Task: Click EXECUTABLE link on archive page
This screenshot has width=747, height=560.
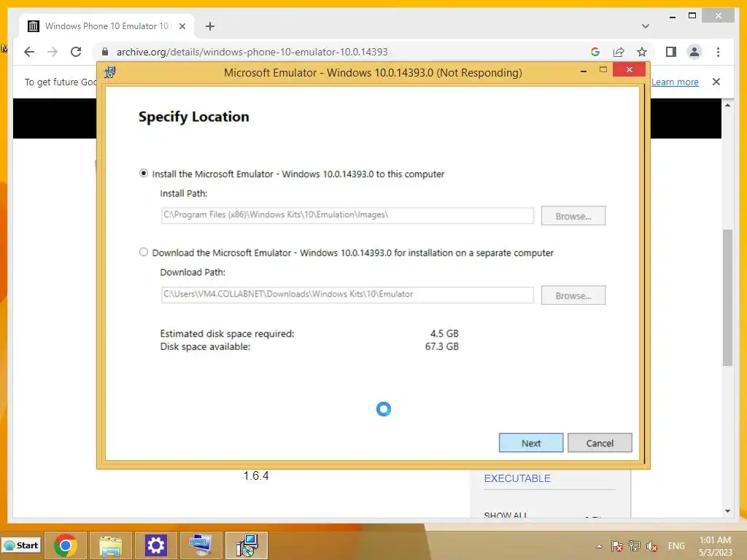Action: click(x=517, y=478)
